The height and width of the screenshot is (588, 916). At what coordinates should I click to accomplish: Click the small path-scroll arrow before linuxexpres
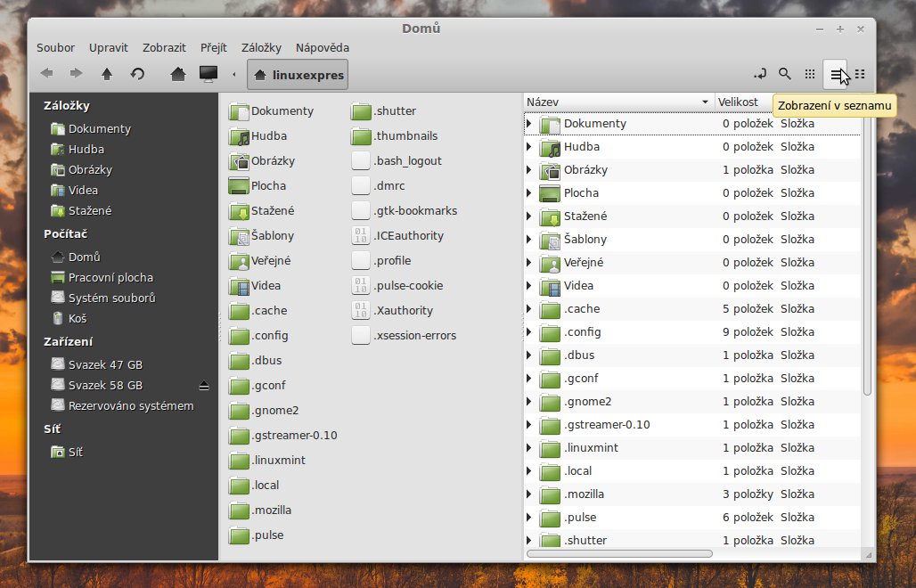(x=234, y=75)
